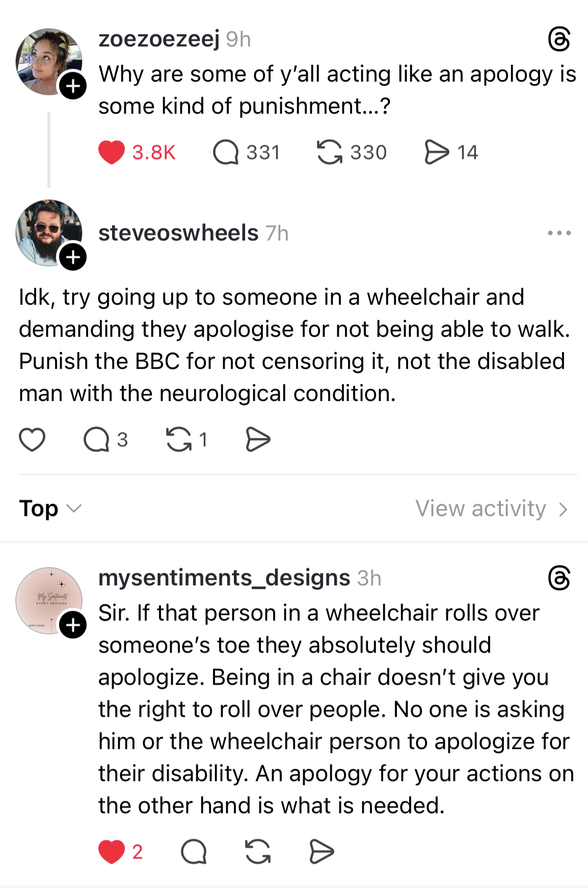The height and width of the screenshot is (893, 588).
Task: Share zoezoezeej's post via send icon
Action: click(x=437, y=152)
